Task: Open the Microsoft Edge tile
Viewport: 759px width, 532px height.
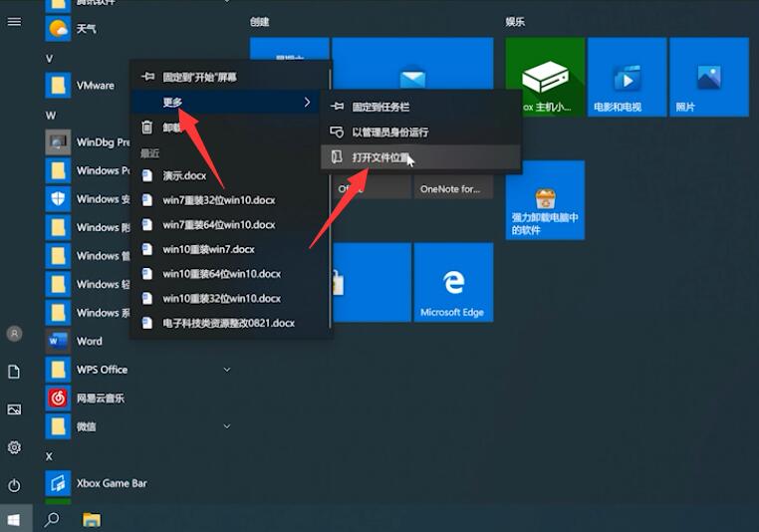Action: (x=453, y=282)
